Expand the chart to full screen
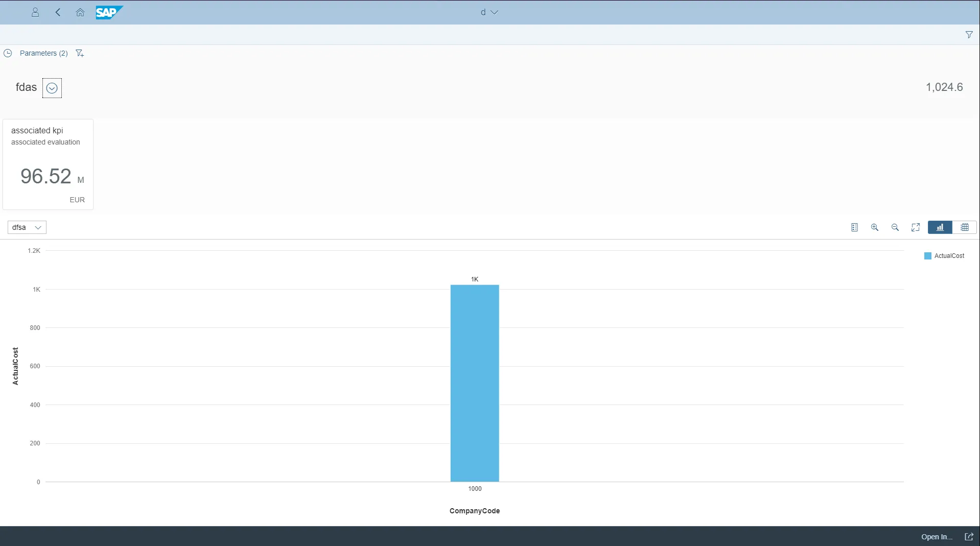The image size is (980, 546). click(x=915, y=227)
